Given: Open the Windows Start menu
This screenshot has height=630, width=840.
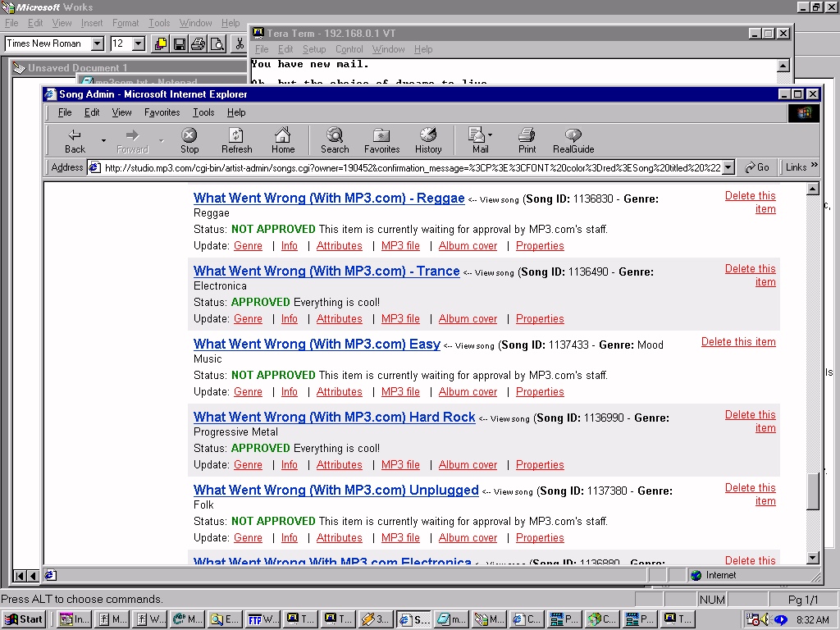Looking at the screenshot, I should 24,619.
